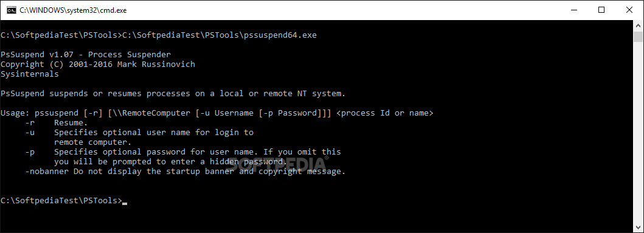The width and height of the screenshot is (644, 233).
Task: Click the -u user name option line
Action: 139,133
